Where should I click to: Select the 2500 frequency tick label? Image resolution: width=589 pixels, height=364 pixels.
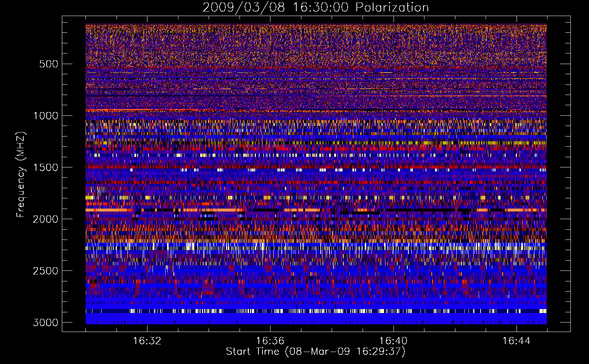tap(46, 271)
